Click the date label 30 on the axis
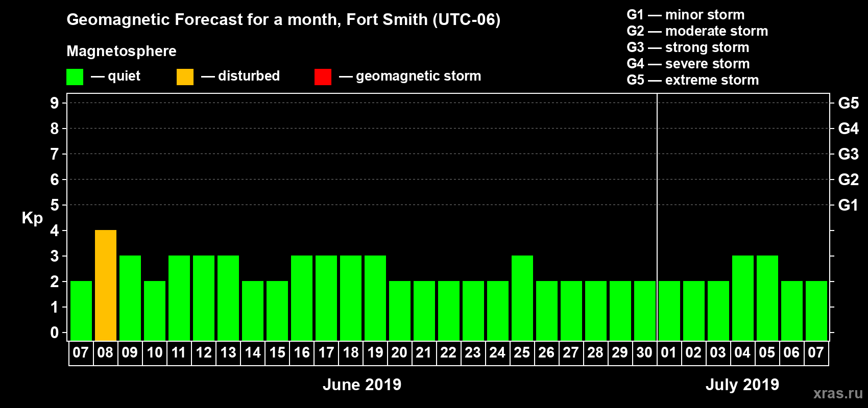Image resolution: width=868 pixels, height=408 pixels. pos(644,352)
